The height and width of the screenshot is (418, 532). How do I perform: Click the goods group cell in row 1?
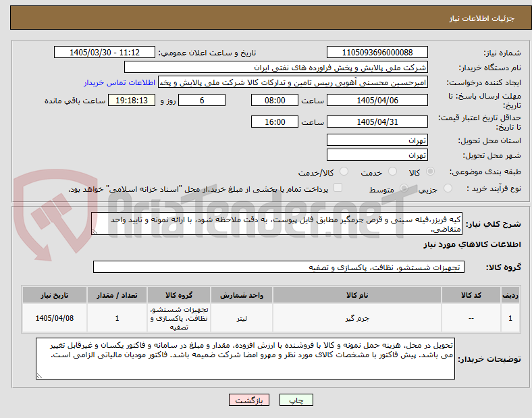pyautogui.click(x=179, y=318)
